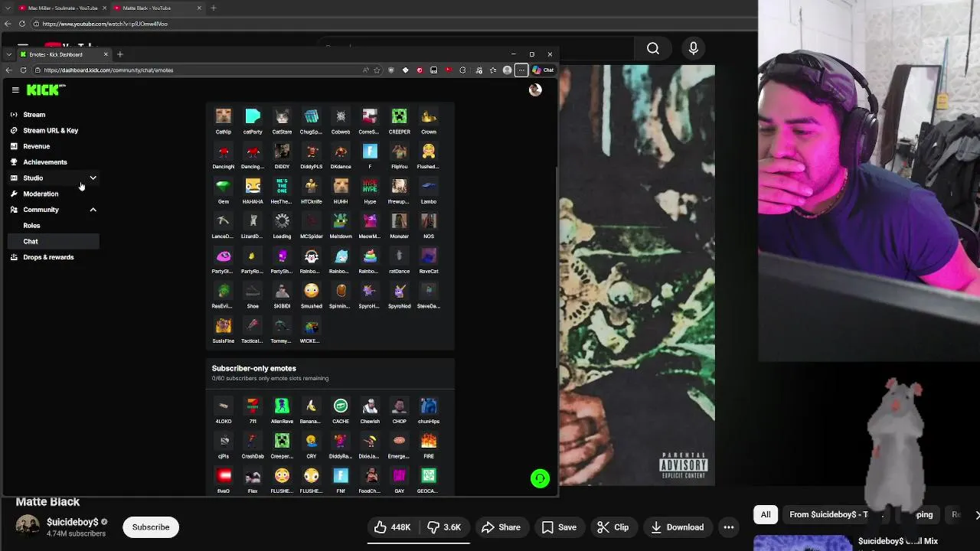Select the Chat sub-item under Community
The height and width of the screenshot is (551, 980).
coord(54,241)
